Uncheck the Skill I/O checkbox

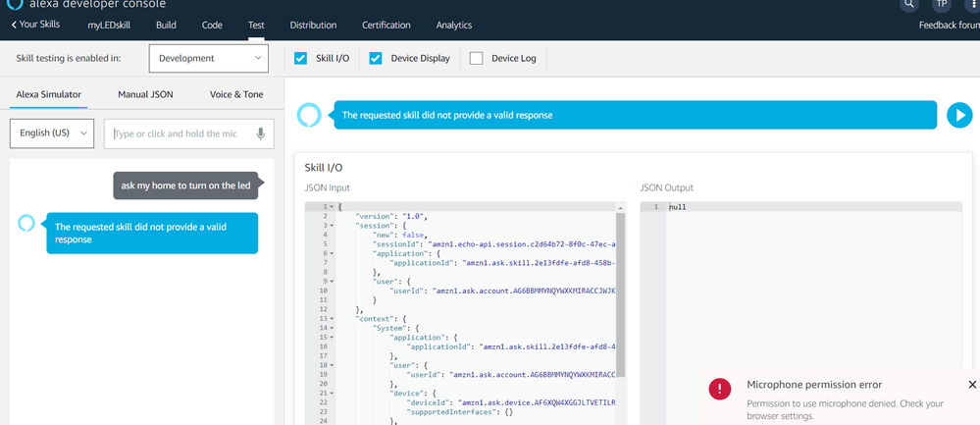[x=301, y=58]
